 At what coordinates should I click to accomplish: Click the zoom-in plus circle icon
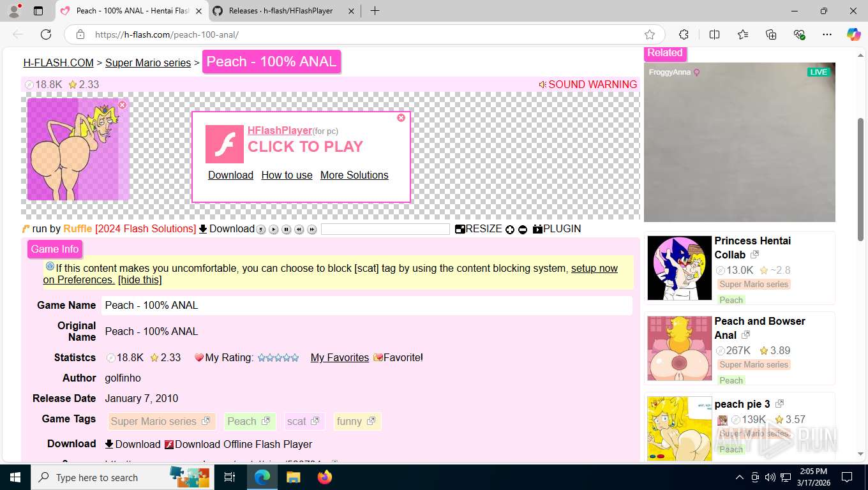pyautogui.click(x=510, y=230)
